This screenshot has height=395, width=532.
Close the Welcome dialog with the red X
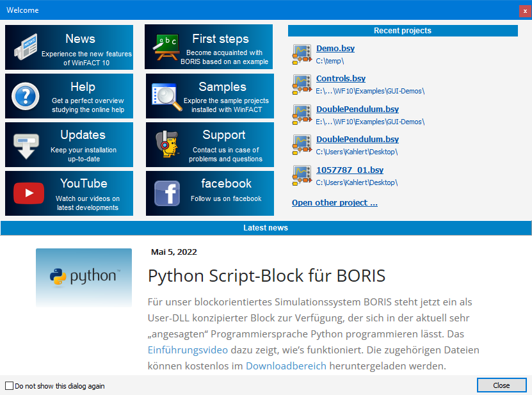click(525, 11)
